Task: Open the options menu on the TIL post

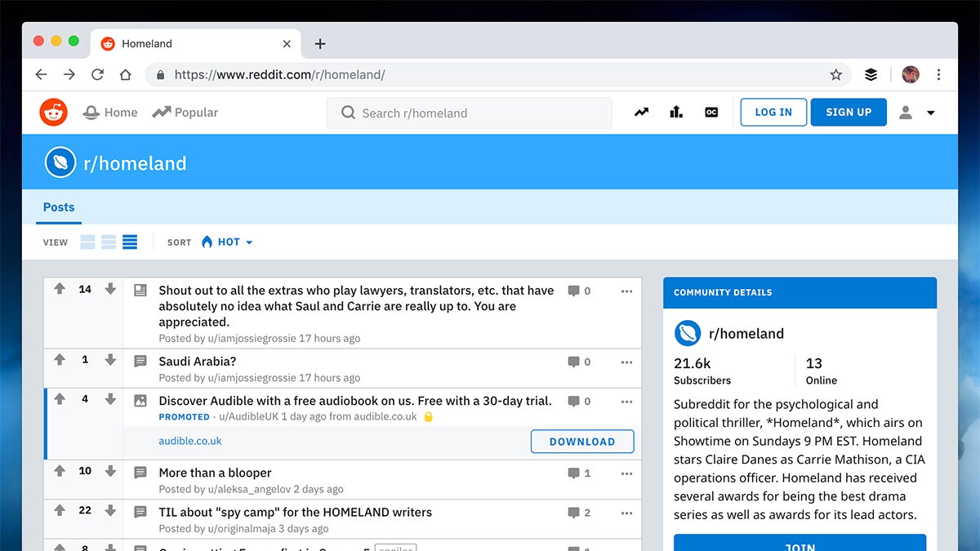Action: [626, 513]
